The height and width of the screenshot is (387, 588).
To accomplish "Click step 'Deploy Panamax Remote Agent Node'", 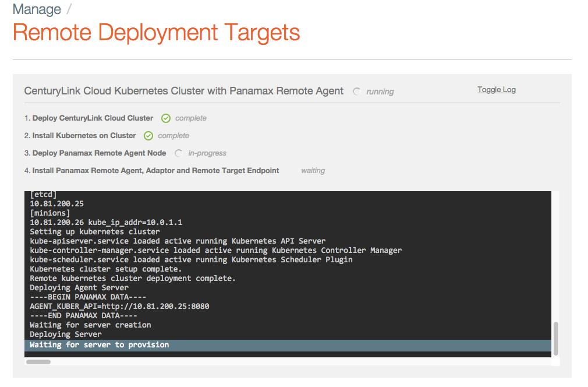I will click(x=99, y=153).
